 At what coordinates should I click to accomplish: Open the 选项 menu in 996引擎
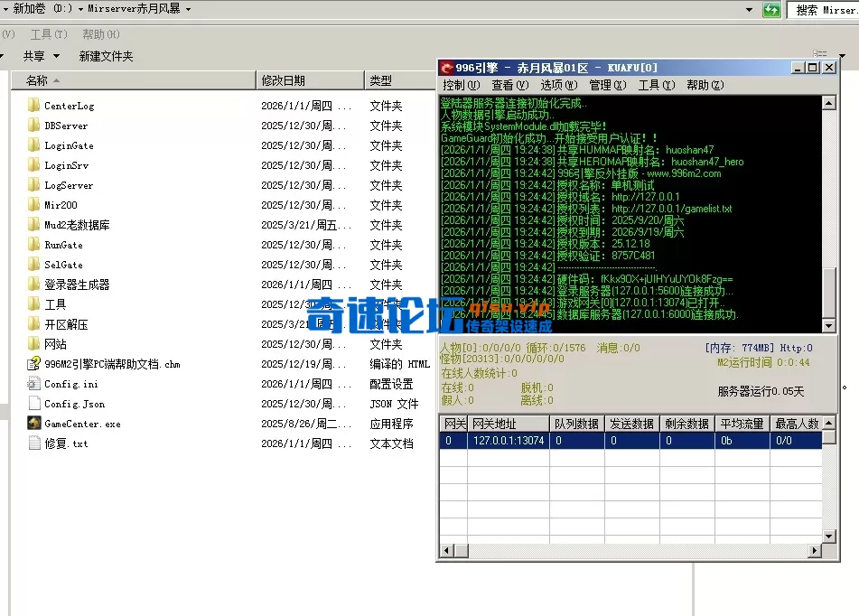[558, 85]
